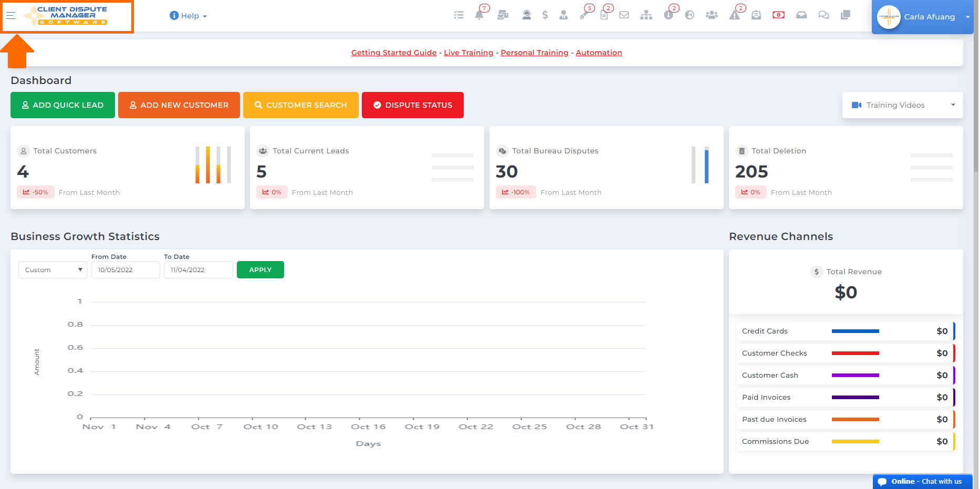Screen dimensions: 980x489
Task: Click the Customer Cash revenue row
Action: pyautogui.click(x=846, y=376)
